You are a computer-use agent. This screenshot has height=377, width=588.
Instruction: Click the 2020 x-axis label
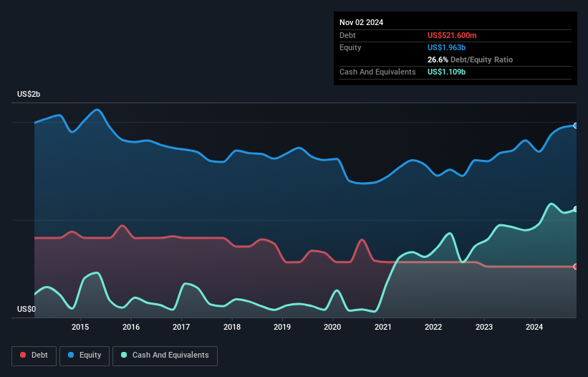[x=332, y=327]
